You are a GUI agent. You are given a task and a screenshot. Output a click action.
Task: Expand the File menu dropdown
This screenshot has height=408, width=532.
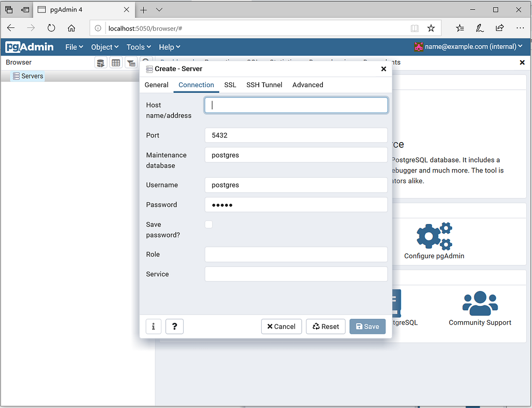point(74,47)
